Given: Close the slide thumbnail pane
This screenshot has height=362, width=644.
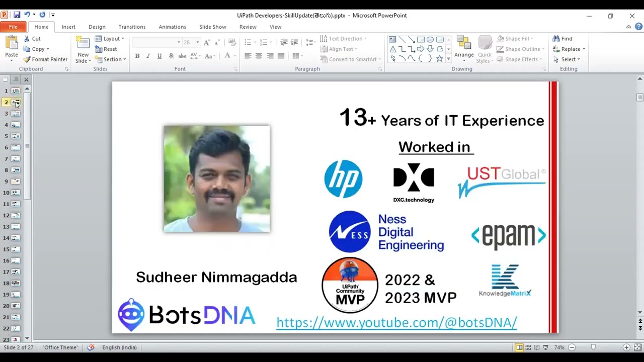Looking at the screenshot, I should (26, 79).
